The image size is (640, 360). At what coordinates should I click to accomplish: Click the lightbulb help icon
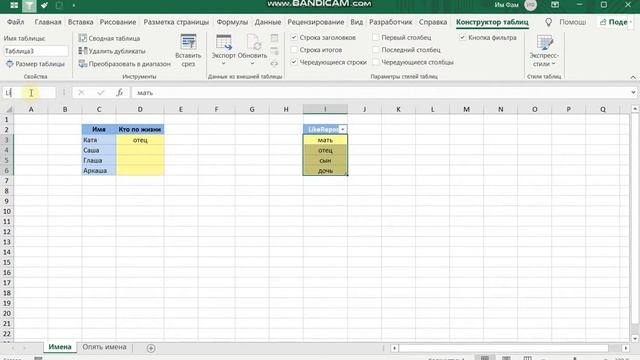coord(549,22)
